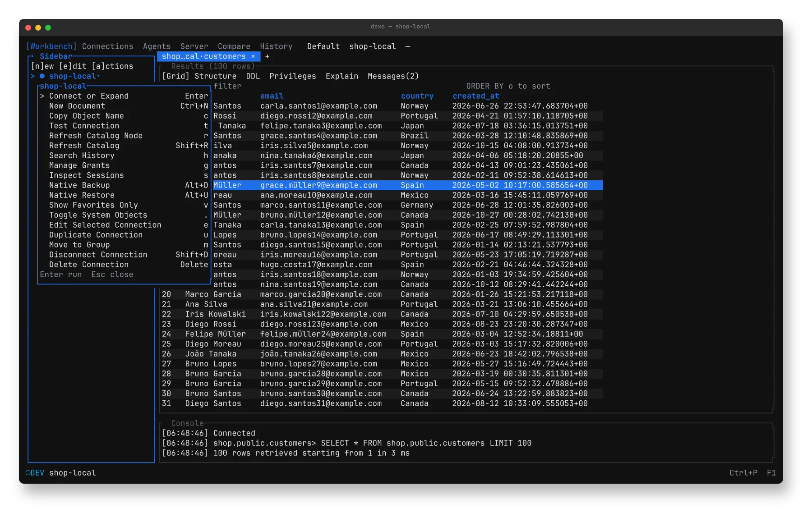This screenshot has height=522, width=812.
Task: Click the shop-local connection status dot
Action: (42, 76)
